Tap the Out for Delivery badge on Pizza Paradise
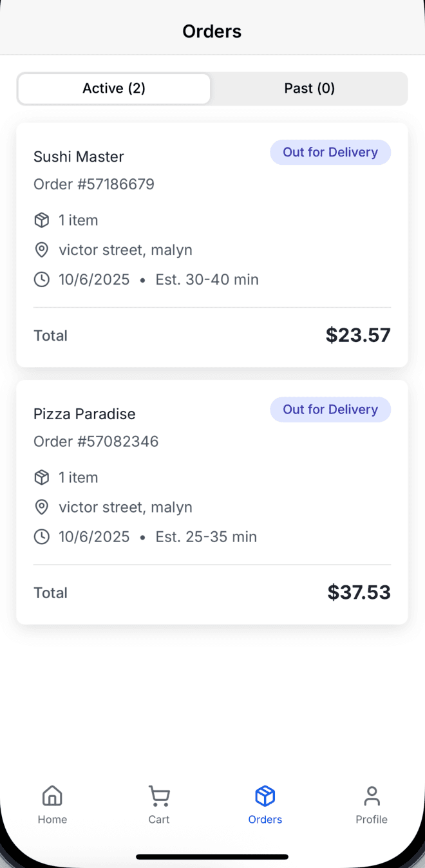The height and width of the screenshot is (868, 425). [330, 410]
